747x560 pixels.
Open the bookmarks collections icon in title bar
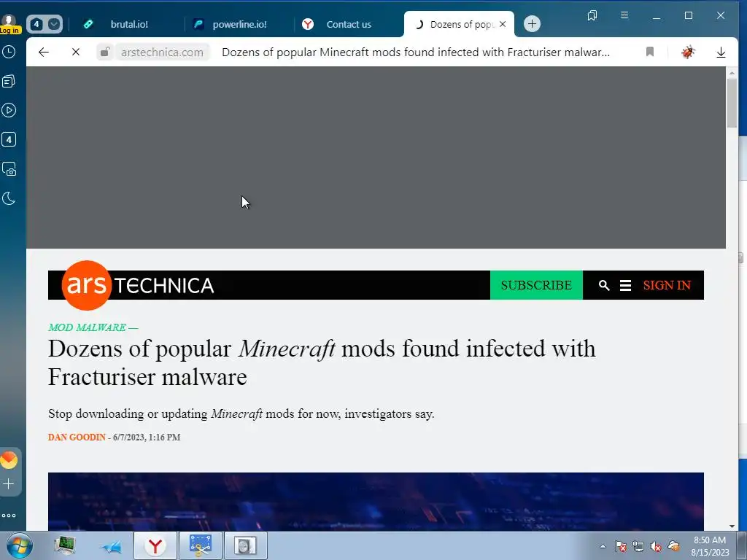592,16
